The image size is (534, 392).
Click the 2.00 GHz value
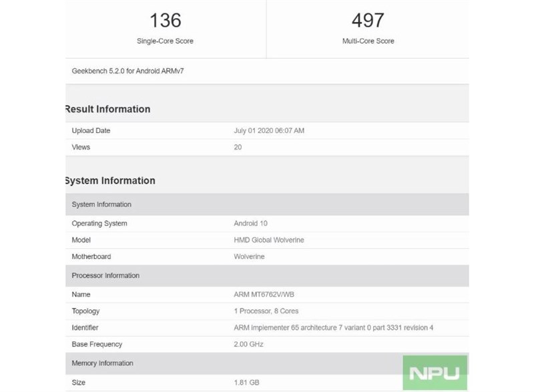coord(248,344)
